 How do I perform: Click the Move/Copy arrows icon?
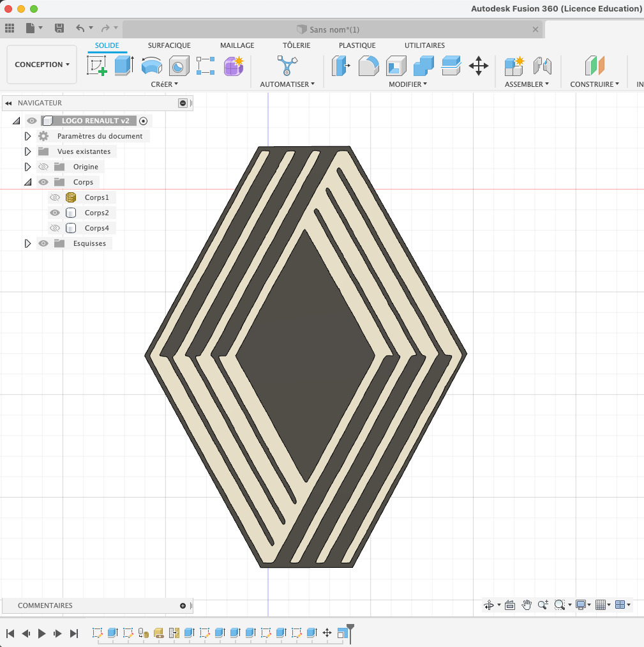coord(479,66)
